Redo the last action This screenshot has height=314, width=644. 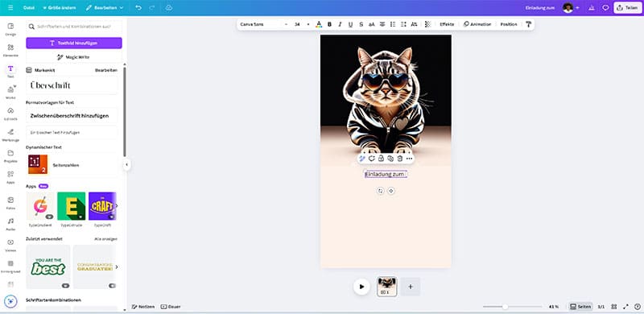tap(153, 8)
